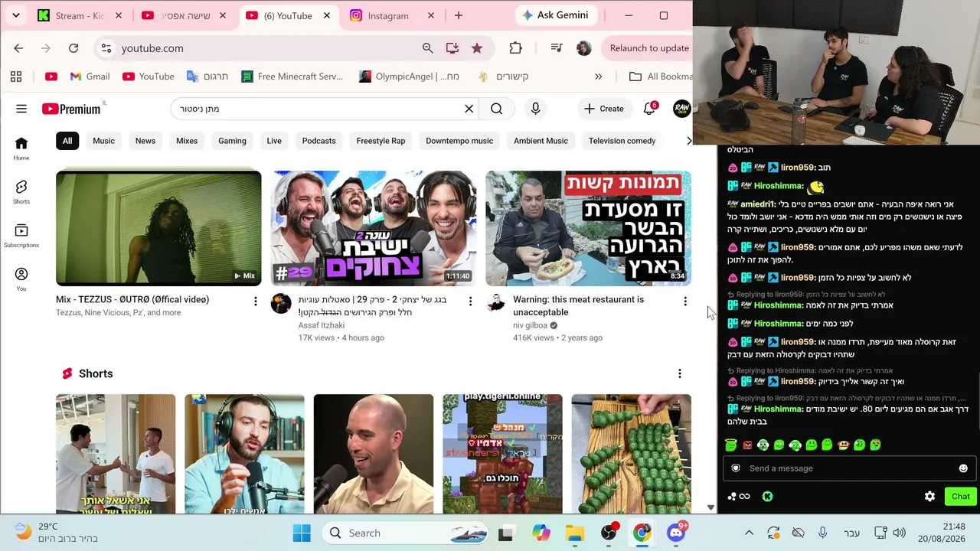Reload the page in Chrome

click(x=73, y=48)
